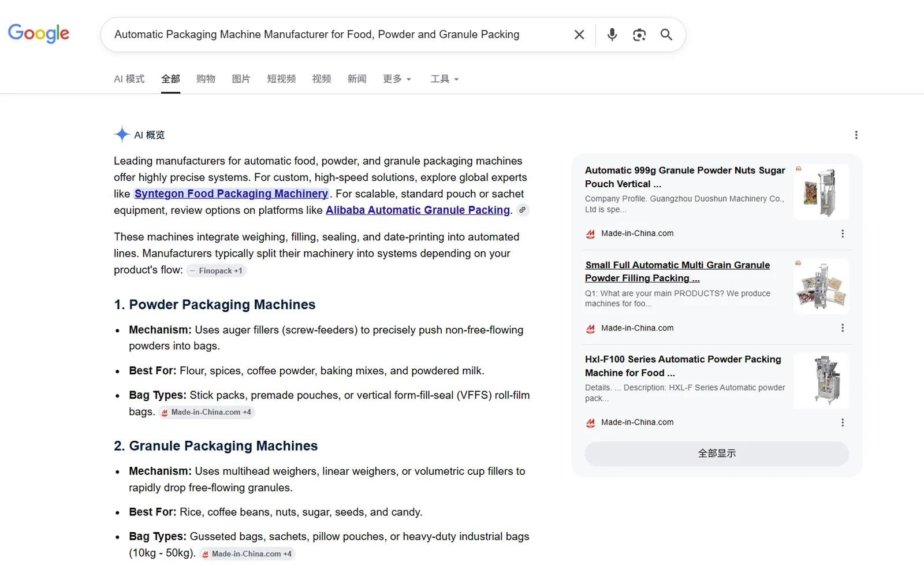Viewport: 924px width, 565px height.
Task: Expand the 更多 dropdown menu
Action: tap(397, 79)
